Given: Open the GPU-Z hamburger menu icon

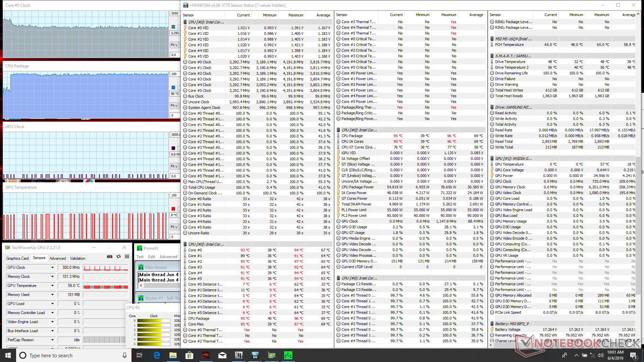Looking at the screenshot, I should point(127,256).
